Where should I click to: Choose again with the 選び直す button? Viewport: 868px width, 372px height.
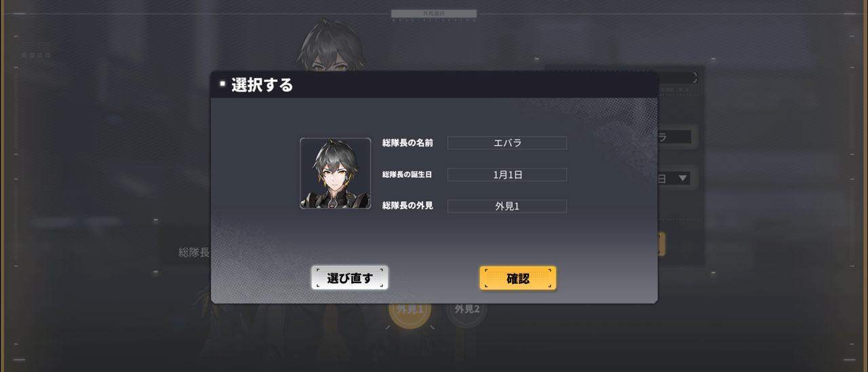[350, 278]
